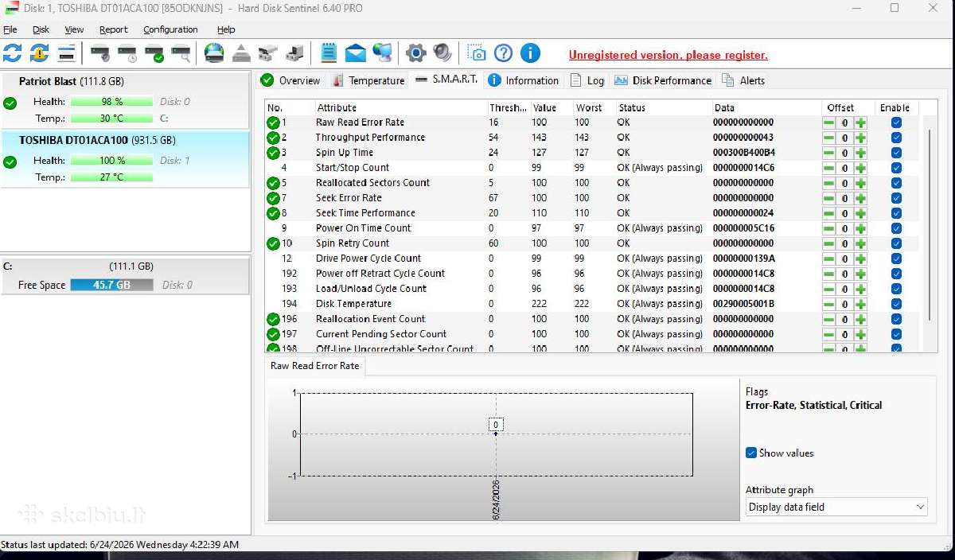This screenshot has height=560, width=955.
Task: Open the Configuration menu
Action: [172, 29]
